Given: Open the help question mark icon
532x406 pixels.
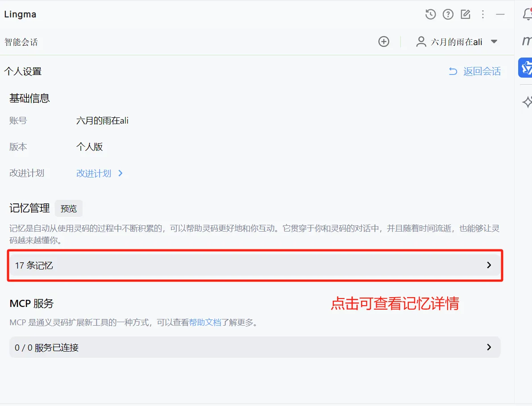Looking at the screenshot, I should click(448, 14).
